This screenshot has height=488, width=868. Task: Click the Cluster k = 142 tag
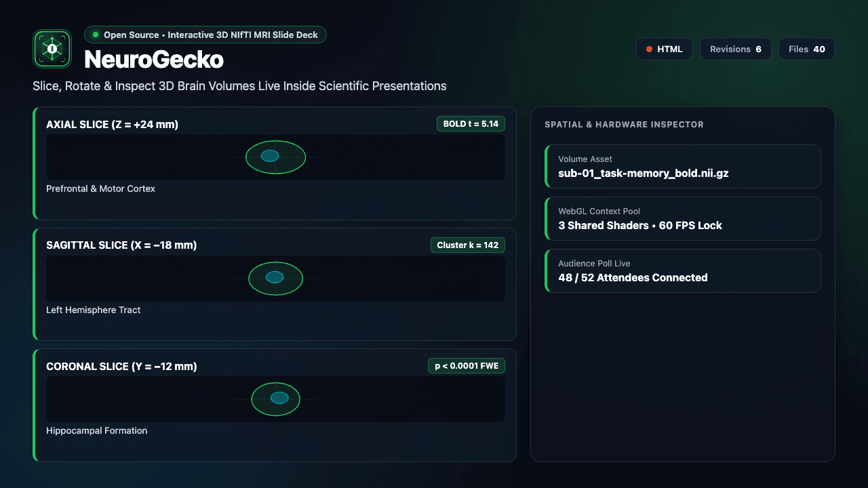click(x=467, y=245)
